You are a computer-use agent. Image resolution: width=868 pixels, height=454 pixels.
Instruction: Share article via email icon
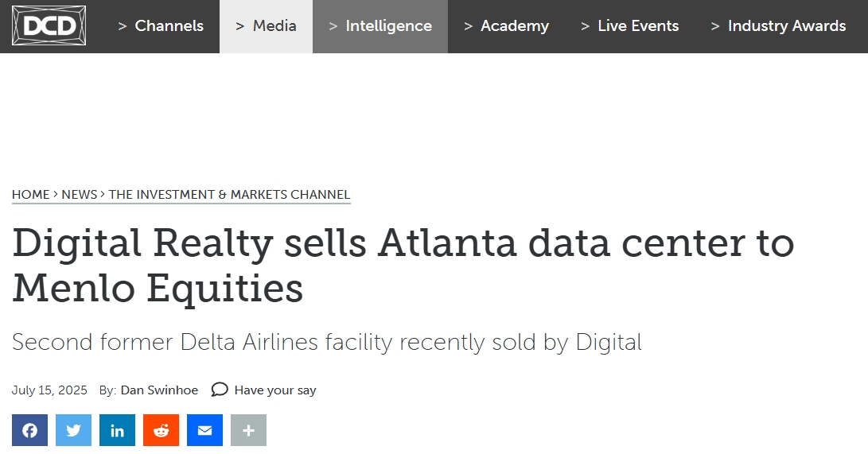pyautogui.click(x=204, y=430)
